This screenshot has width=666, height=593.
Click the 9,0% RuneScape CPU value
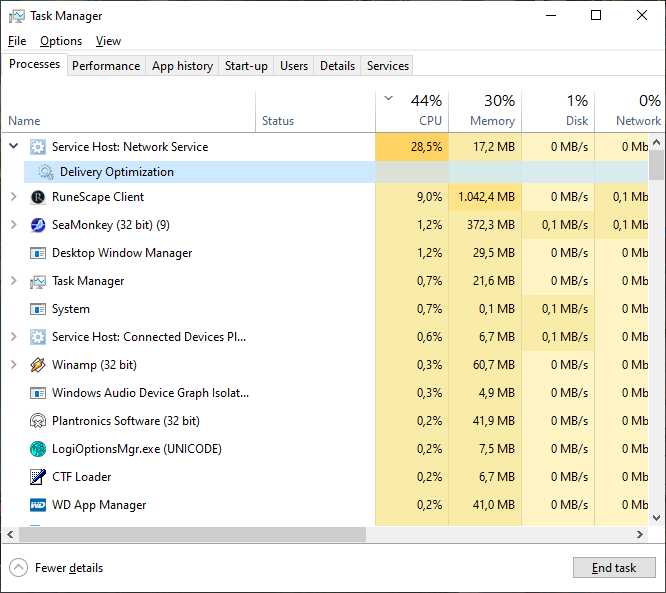(x=429, y=197)
